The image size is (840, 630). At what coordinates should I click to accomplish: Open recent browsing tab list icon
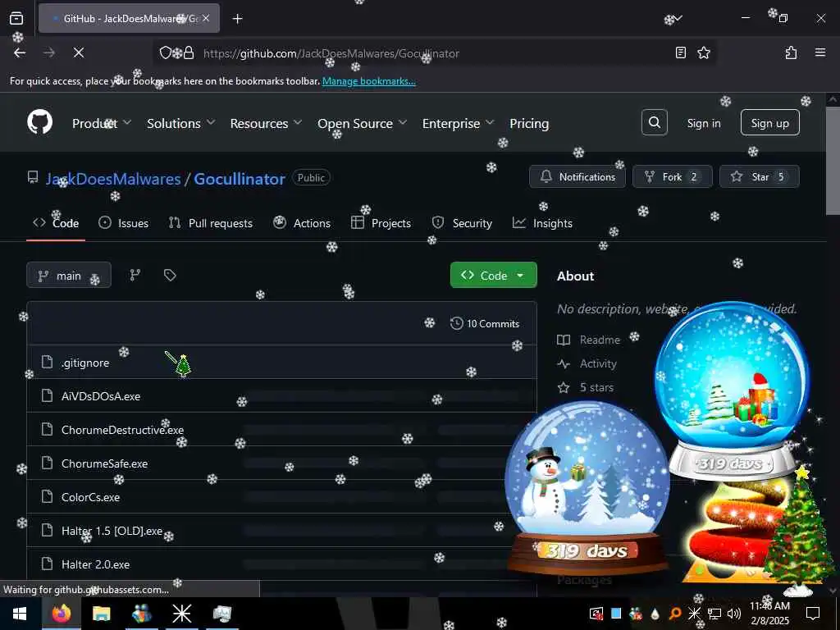[16, 18]
